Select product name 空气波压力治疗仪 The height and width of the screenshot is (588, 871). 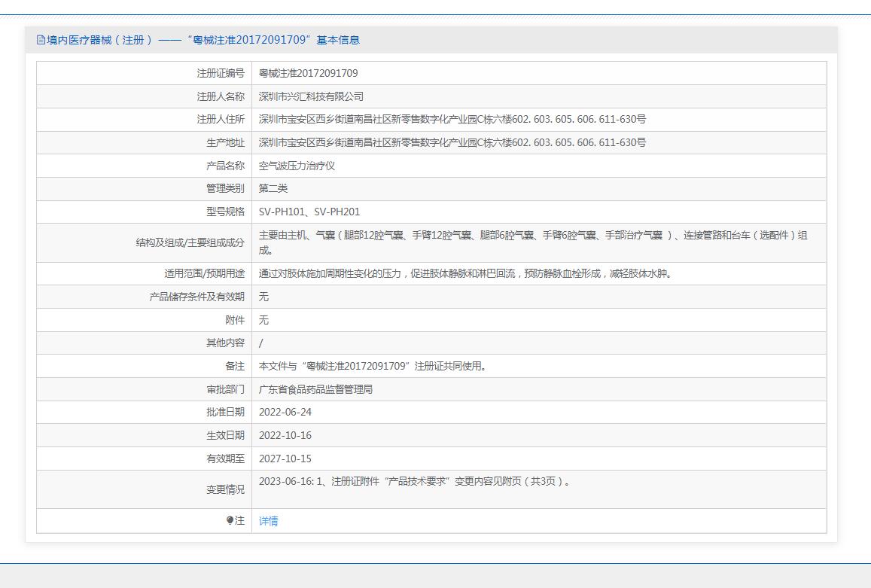(x=297, y=166)
